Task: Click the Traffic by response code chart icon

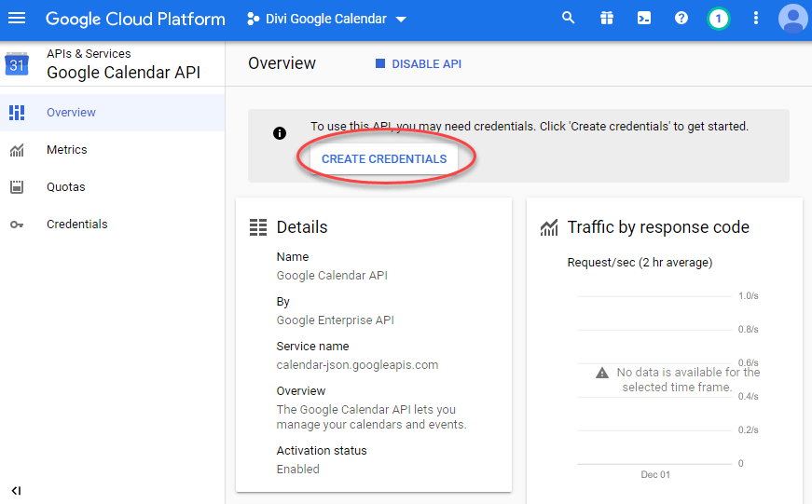Action: point(549,227)
